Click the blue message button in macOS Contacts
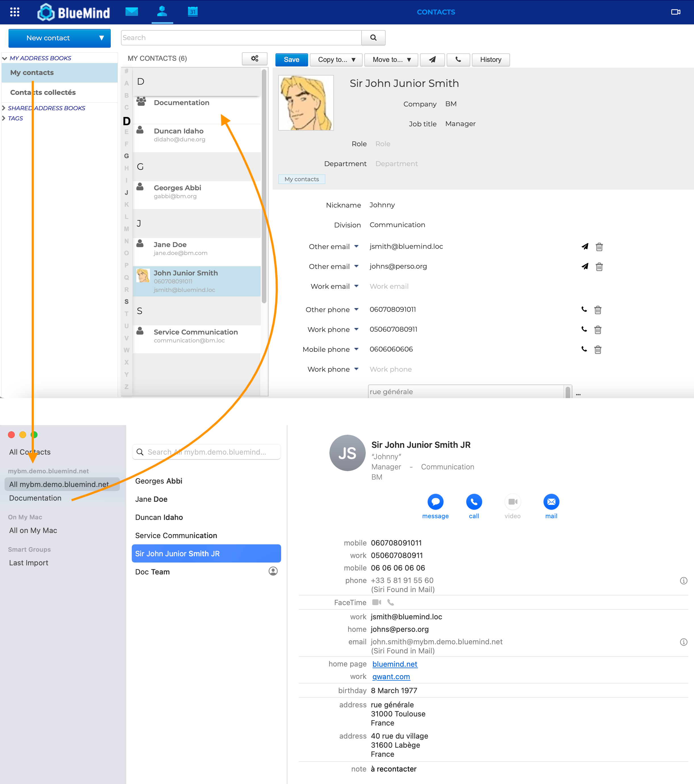The height and width of the screenshot is (784, 694). coord(435,502)
